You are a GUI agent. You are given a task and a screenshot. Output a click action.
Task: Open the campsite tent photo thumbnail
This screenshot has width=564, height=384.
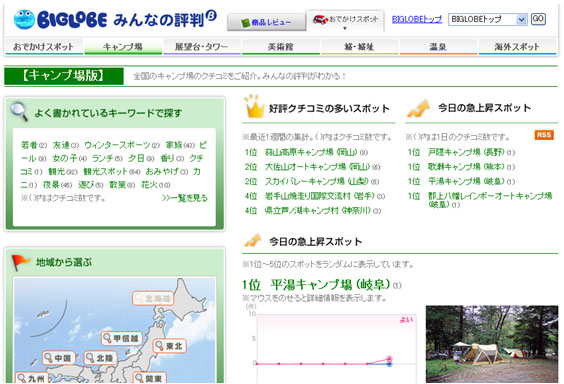(x=491, y=344)
